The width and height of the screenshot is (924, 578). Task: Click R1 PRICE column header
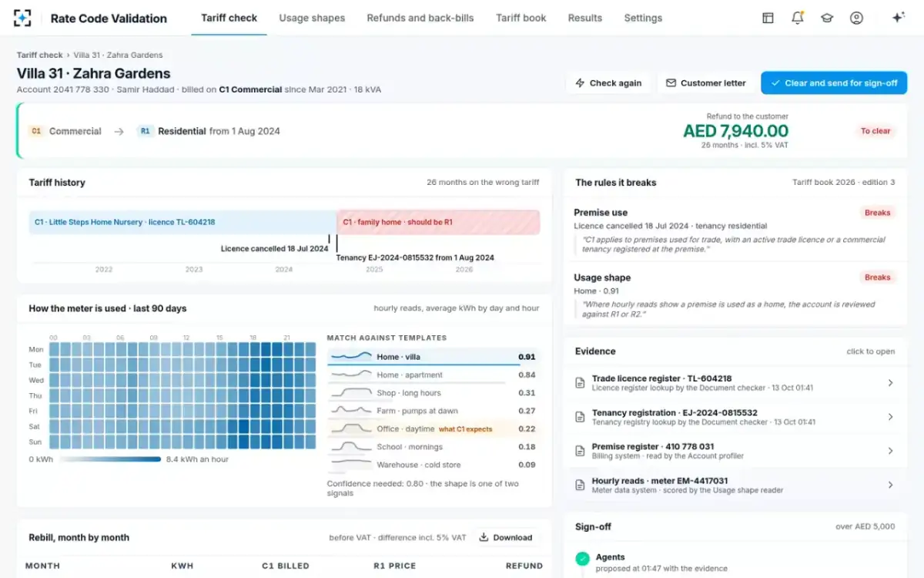click(x=396, y=566)
